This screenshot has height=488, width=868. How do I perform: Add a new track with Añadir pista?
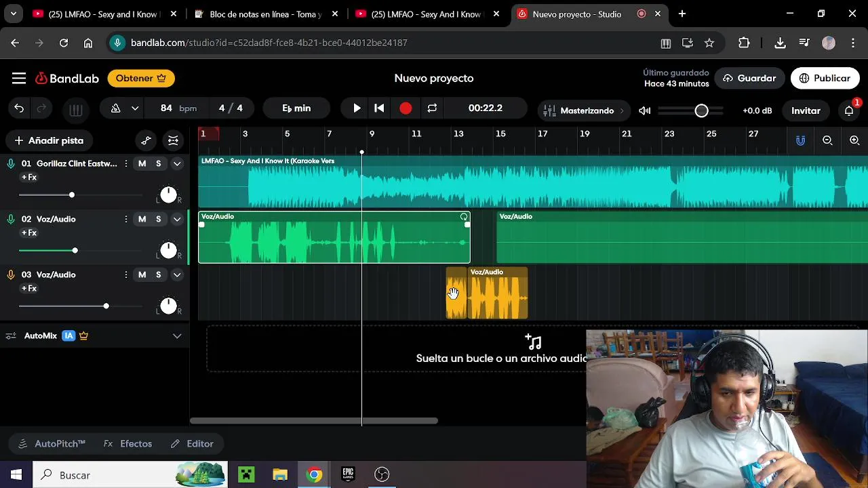coord(49,141)
